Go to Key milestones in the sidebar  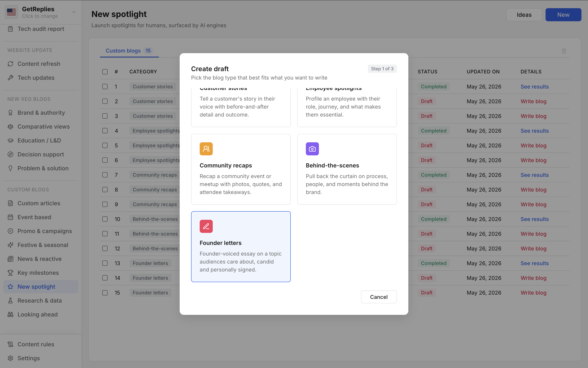[41, 273]
